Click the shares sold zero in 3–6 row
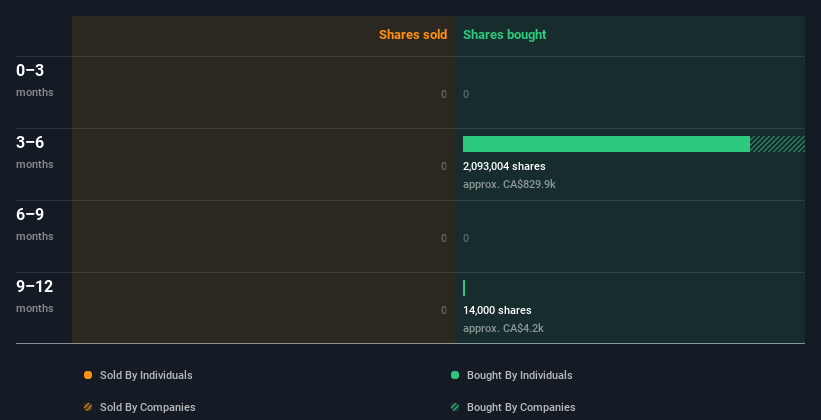 point(444,166)
